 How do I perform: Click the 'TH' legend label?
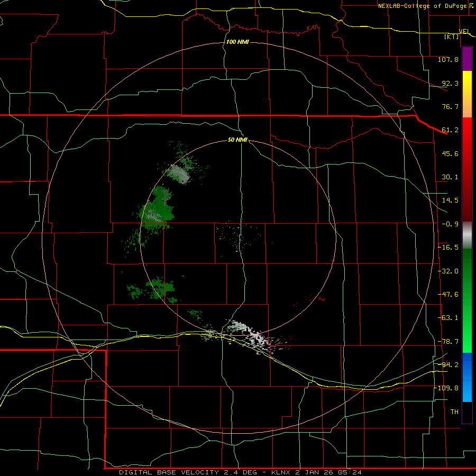pos(454,412)
